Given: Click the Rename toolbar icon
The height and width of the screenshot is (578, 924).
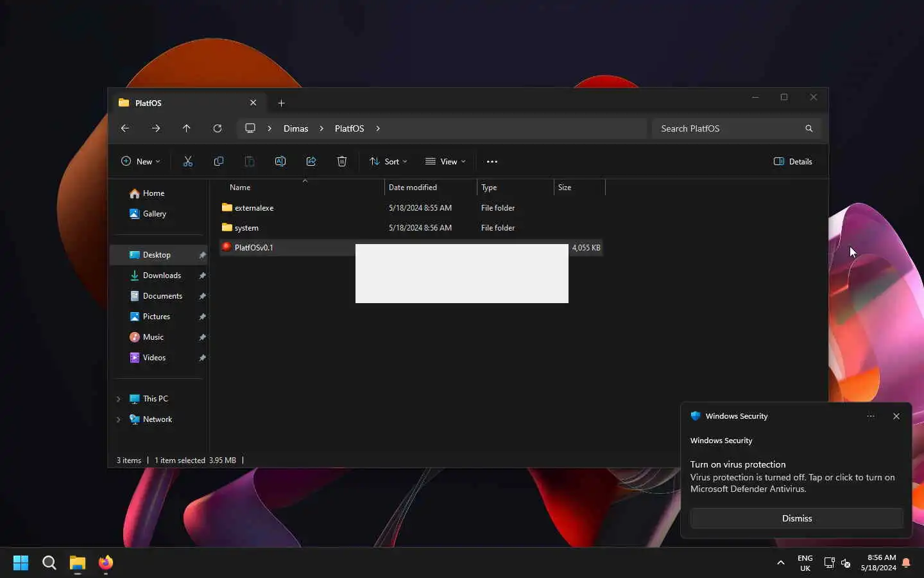Looking at the screenshot, I should point(280,161).
